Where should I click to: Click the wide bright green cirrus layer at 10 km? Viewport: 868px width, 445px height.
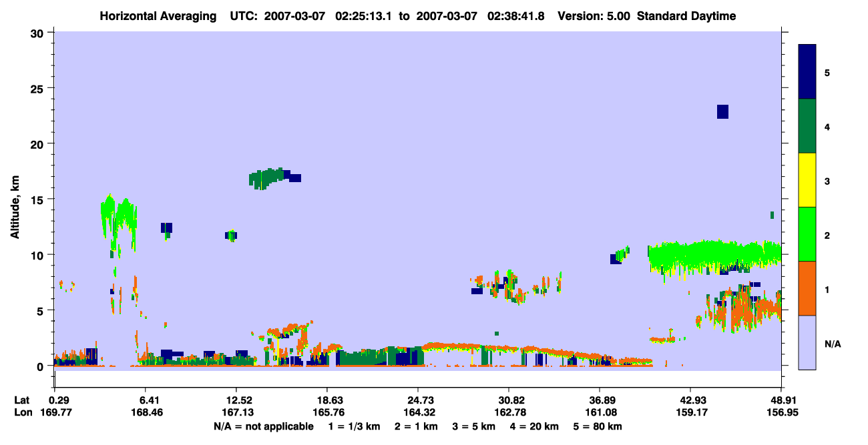pos(714,257)
